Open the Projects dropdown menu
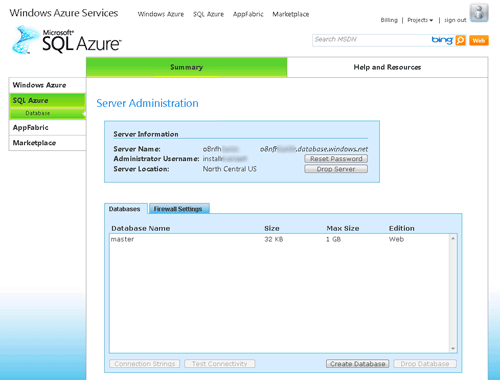Screen dimensions: 500x380 [x=420, y=20]
